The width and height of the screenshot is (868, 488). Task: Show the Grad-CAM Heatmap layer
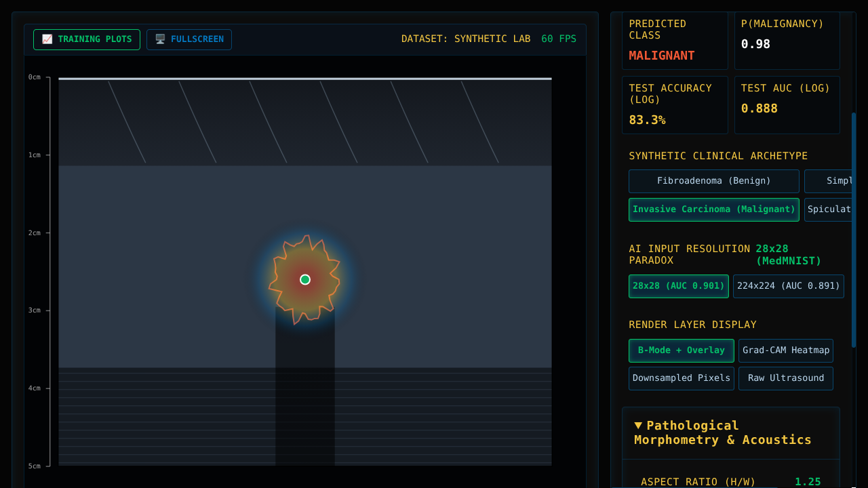click(786, 350)
